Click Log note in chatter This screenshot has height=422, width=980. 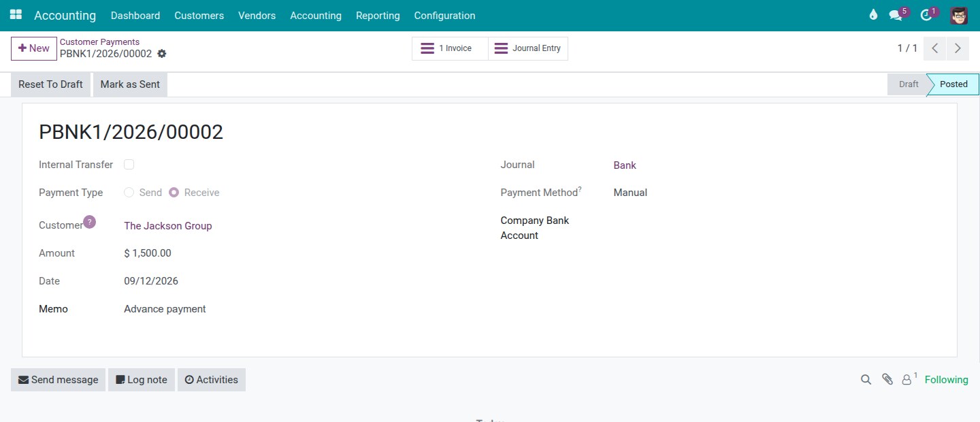pyautogui.click(x=142, y=380)
